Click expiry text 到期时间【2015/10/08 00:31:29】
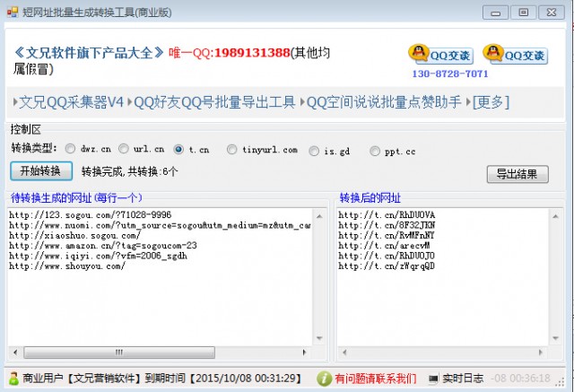 (223, 379)
